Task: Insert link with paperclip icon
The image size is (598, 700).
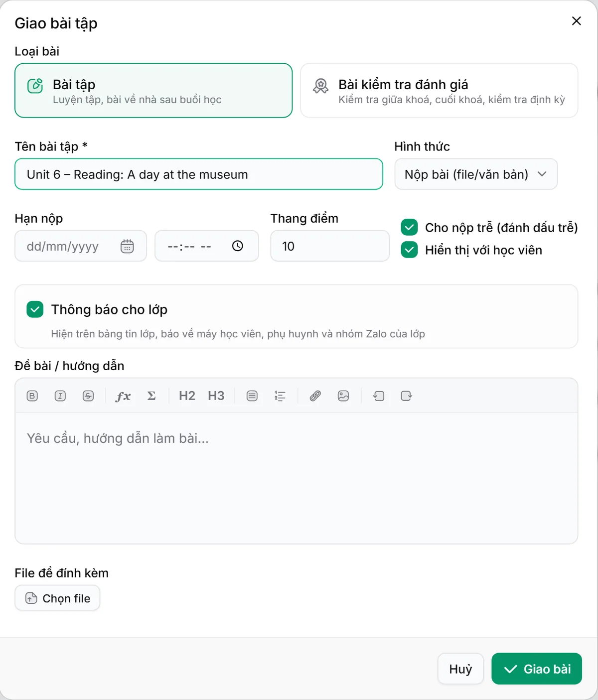Action: point(315,396)
